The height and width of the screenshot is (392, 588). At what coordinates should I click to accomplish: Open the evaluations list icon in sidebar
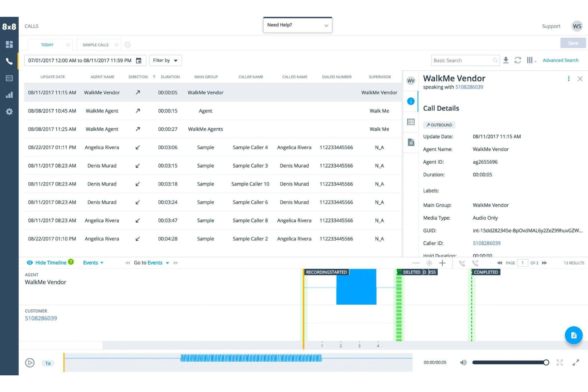(x=9, y=78)
